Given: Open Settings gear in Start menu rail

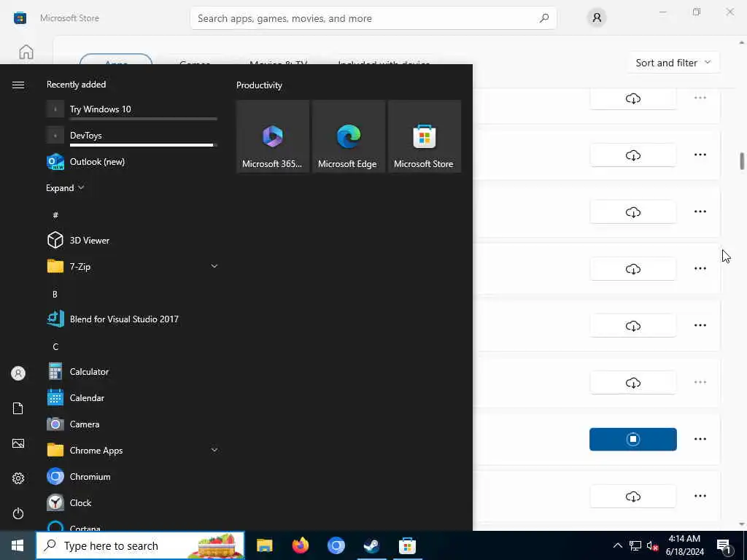Looking at the screenshot, I should (x=18, y=478).
